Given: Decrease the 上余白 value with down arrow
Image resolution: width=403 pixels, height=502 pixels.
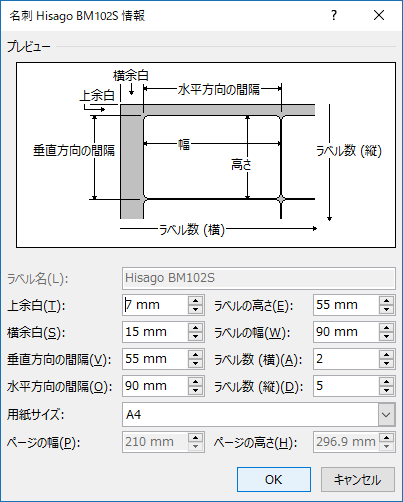Looking at the screenshot, I should [195, 309].
